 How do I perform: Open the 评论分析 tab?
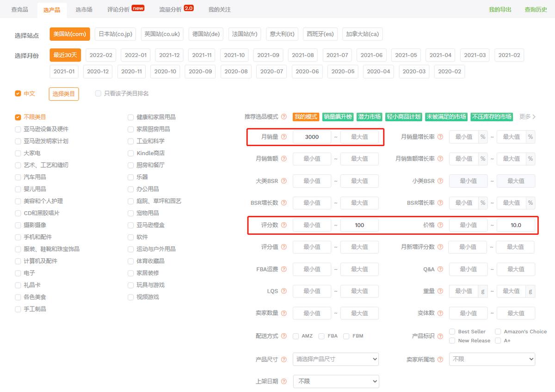point(117,9)
